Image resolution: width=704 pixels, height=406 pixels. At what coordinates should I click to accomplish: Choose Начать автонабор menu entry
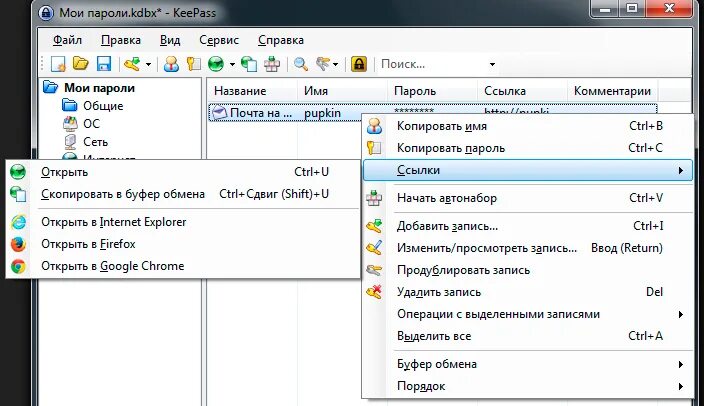click(528, 198)
